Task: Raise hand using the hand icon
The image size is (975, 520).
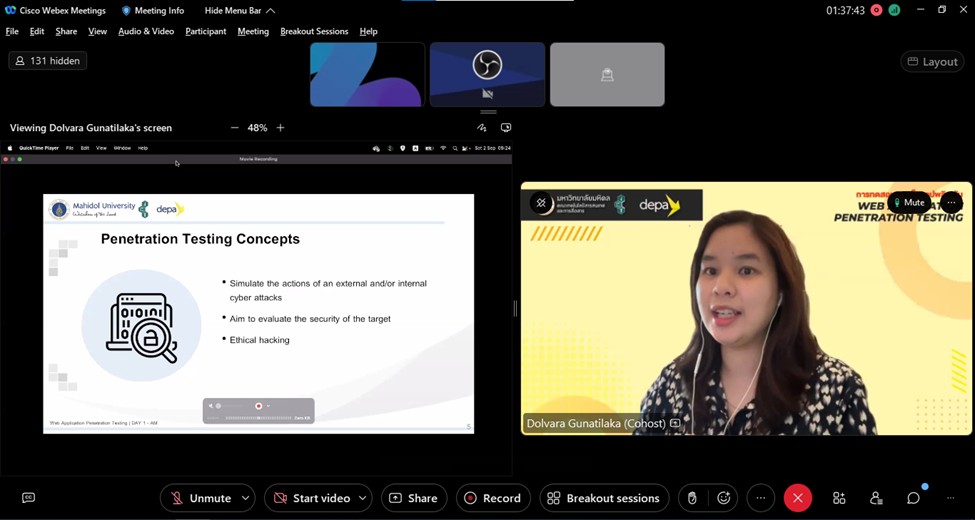Action: click(x=692, y=498)
